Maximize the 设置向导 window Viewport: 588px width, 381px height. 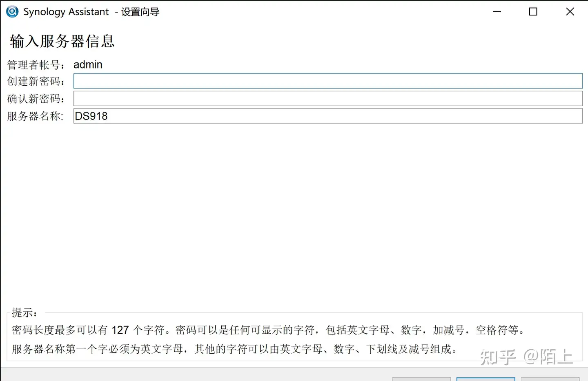click(x=533, y=11)
